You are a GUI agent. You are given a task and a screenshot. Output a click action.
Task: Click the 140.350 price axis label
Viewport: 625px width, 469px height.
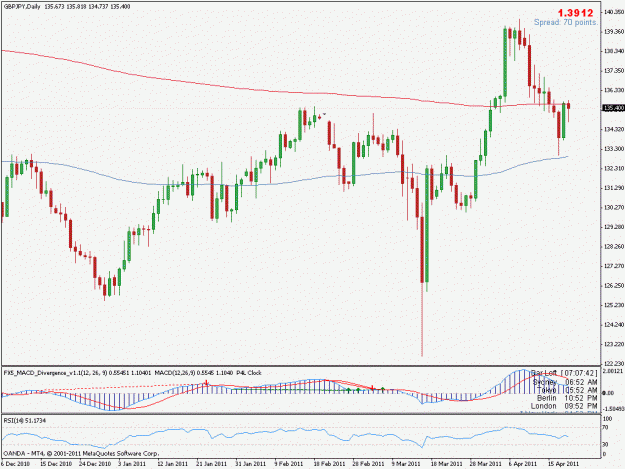pyautogui.click(x=614, y=12)
